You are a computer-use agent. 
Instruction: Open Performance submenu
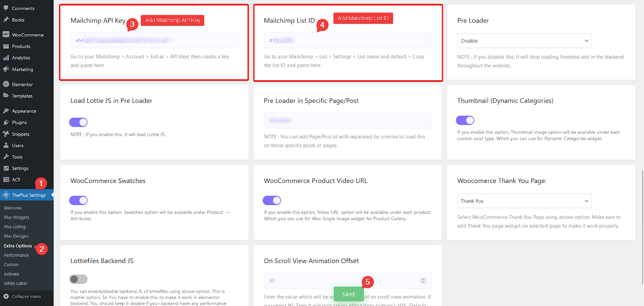17,255
